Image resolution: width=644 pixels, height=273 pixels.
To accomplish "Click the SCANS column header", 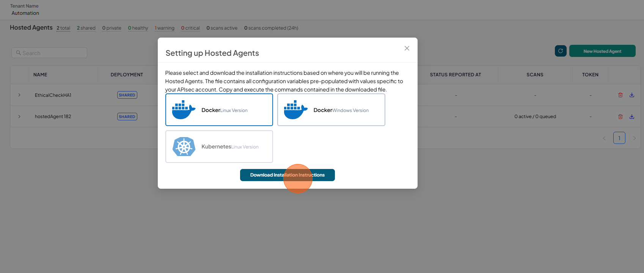I will pos(535,75).
